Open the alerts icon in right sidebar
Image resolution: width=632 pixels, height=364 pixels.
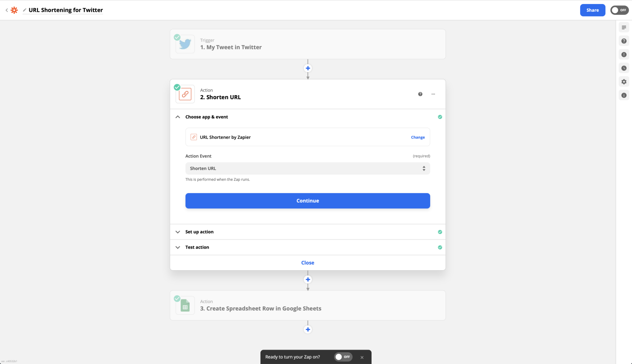[x=624, y=55]
